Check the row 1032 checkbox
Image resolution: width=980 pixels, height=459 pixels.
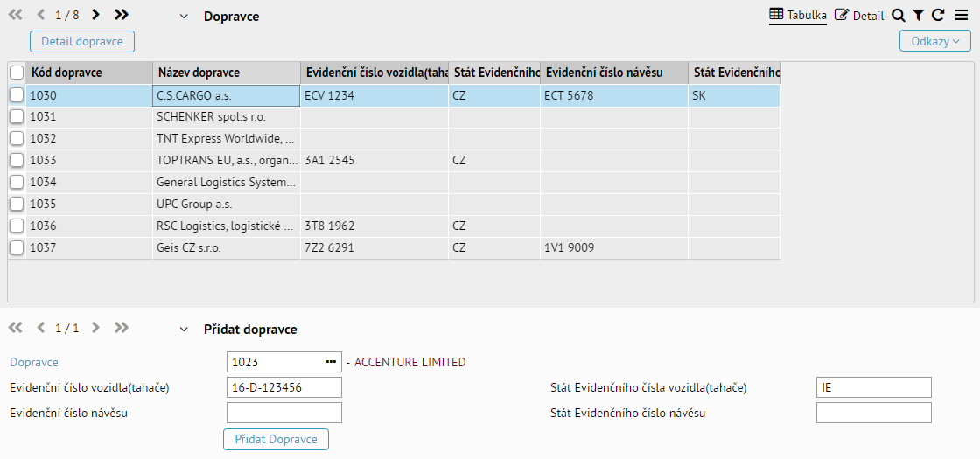(x=17, y=138)
